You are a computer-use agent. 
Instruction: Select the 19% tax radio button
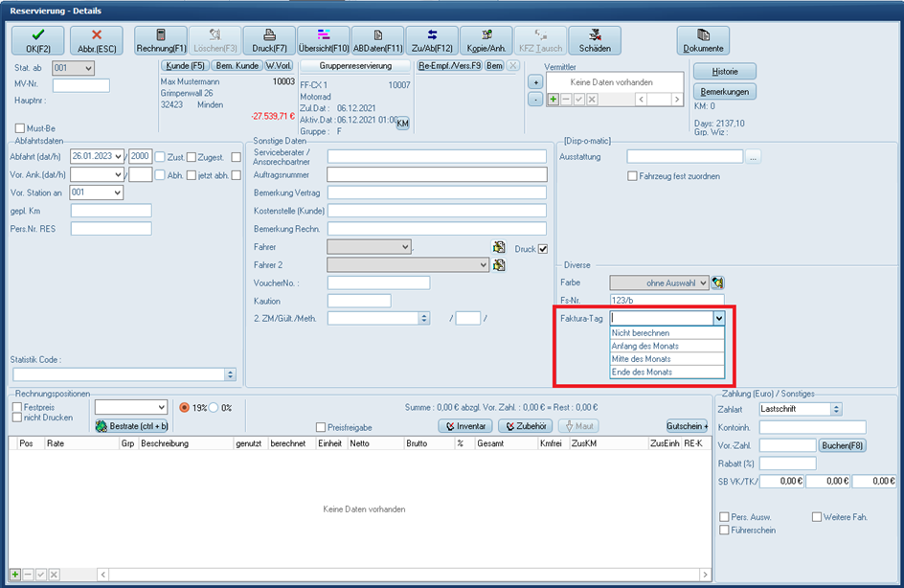coord(185,407)
